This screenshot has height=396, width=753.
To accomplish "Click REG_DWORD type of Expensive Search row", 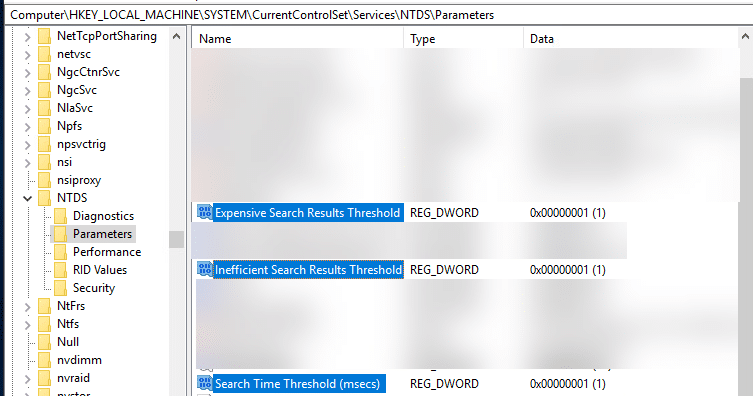I will tap(444, 213).
